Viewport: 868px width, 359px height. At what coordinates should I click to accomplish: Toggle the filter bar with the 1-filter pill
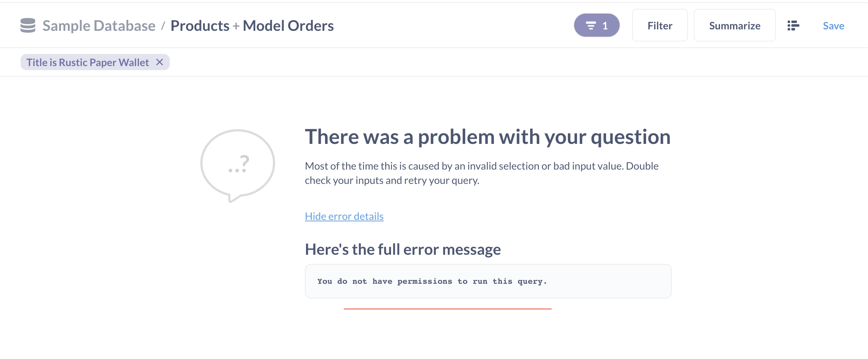coord(597,25)
